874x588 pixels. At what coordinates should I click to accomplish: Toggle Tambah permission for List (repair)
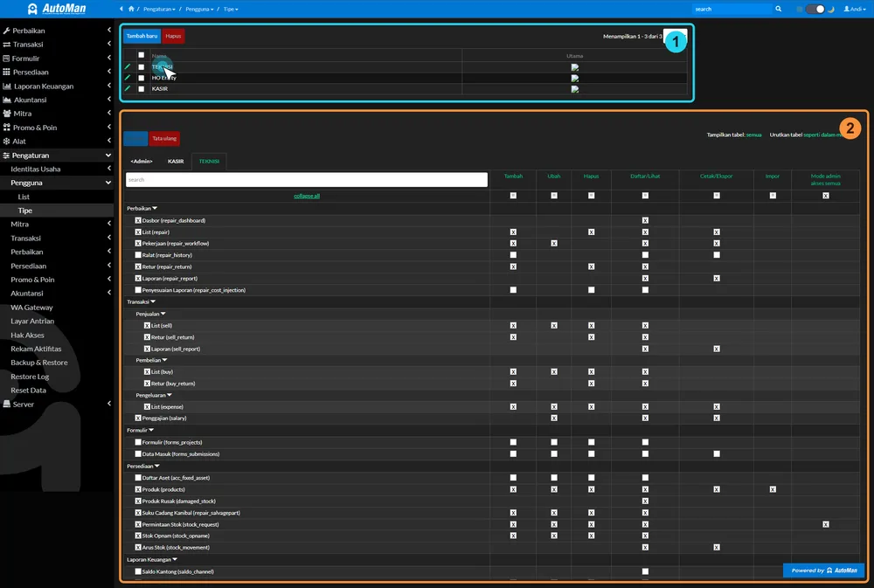513,232
